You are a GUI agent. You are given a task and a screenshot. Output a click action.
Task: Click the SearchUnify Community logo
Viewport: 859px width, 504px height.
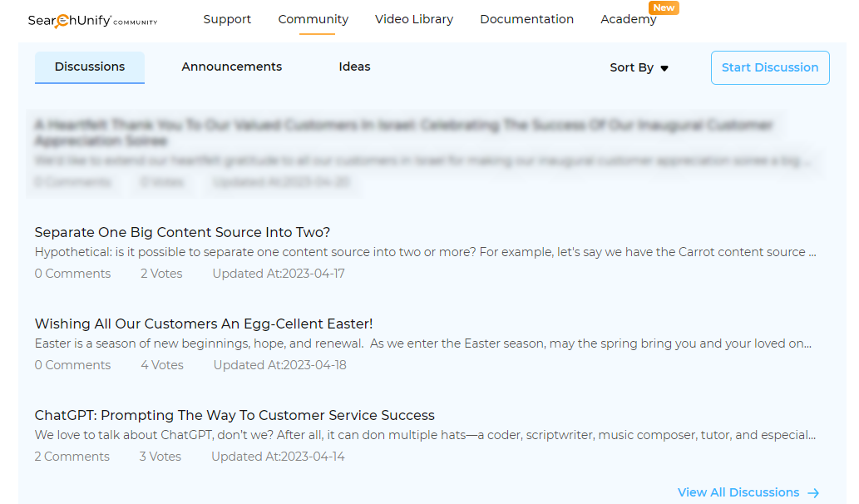(91, 20)
